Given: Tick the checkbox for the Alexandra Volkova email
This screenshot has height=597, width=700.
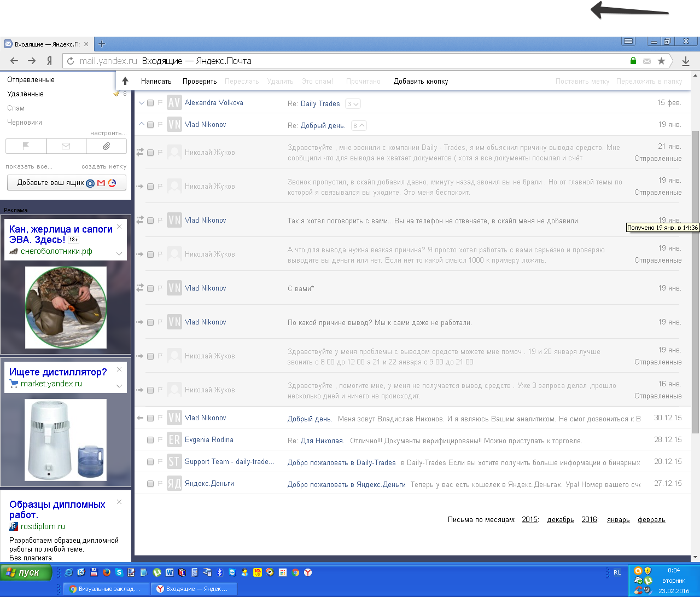Looking at the screenshot, I should pos(150,103).
